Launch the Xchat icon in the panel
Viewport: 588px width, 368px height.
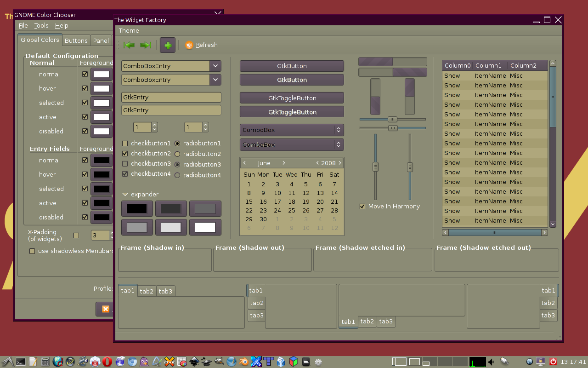click(x=169, y=362)
